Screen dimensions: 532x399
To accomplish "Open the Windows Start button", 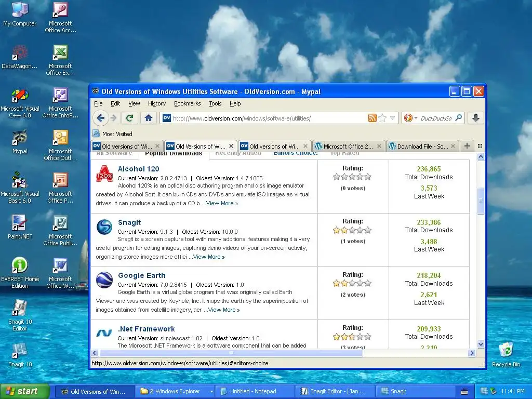I will tap(24, 392).
